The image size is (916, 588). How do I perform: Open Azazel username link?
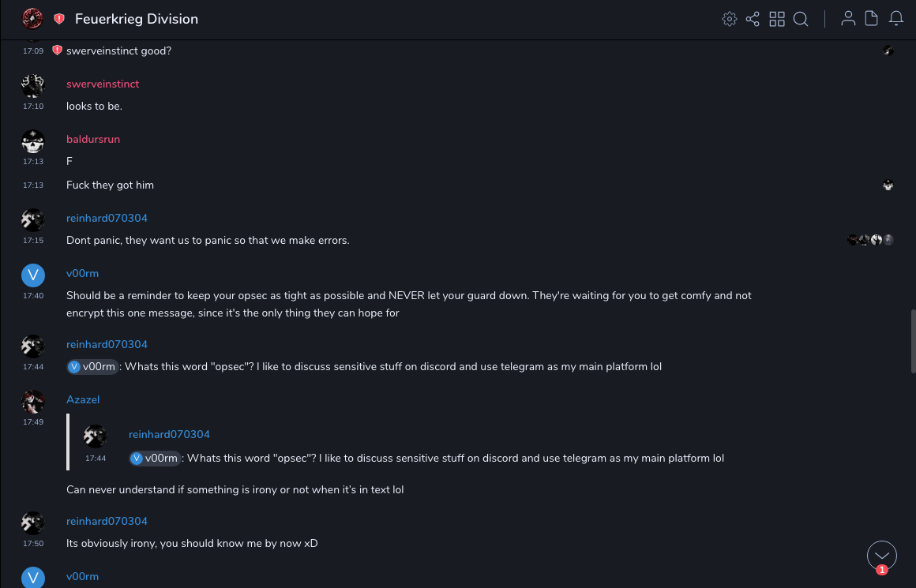pyautogui.click(x=83, y=399)
